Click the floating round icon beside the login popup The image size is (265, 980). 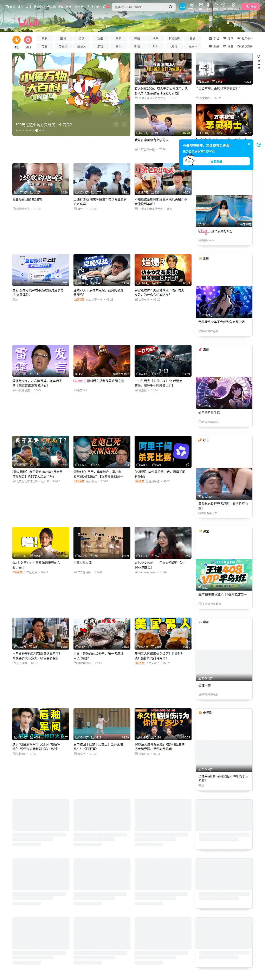point(259,145)
